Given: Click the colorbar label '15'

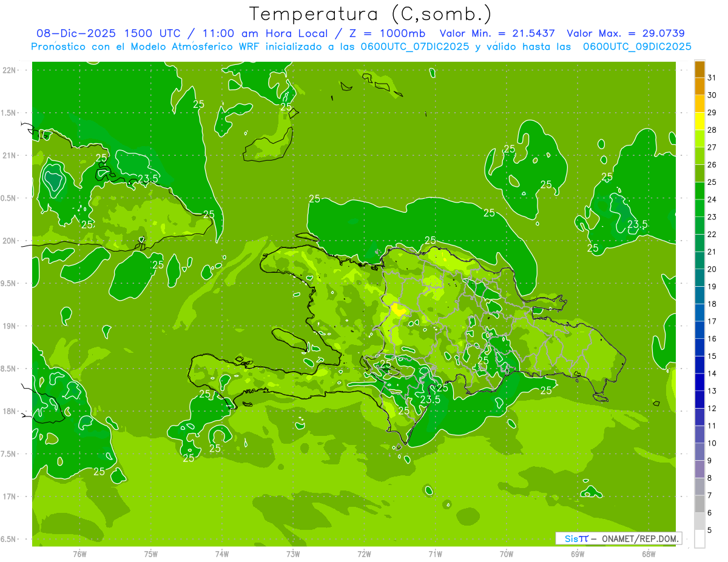Looking at the screenshot, I should click(712, 356).
